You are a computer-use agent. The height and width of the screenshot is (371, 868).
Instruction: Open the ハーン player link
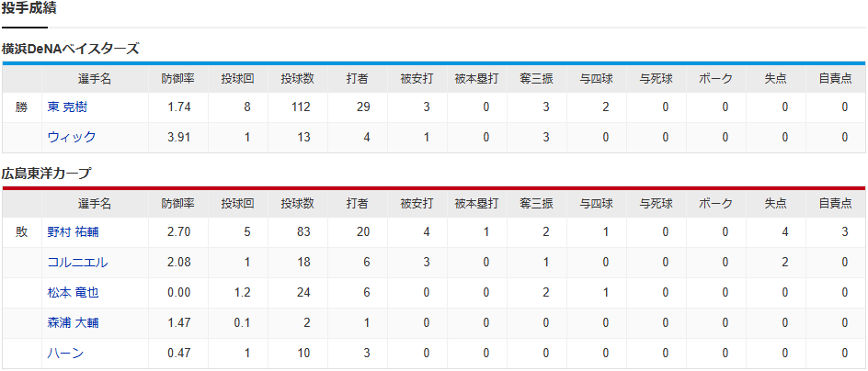tap(66, 352)
